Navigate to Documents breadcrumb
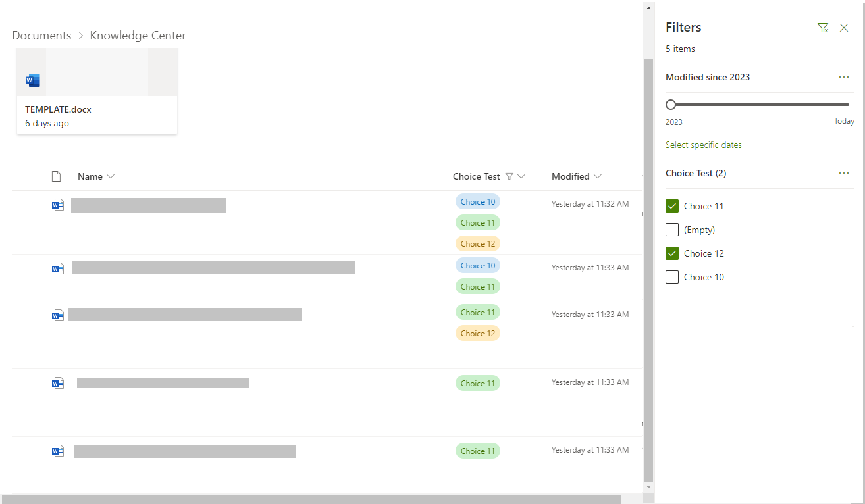 click(x=41, y=36)
